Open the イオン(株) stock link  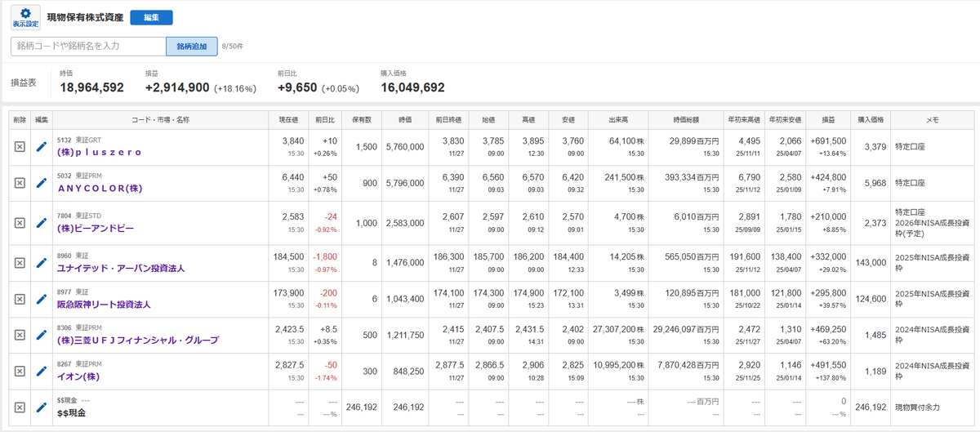click(78, 376)
